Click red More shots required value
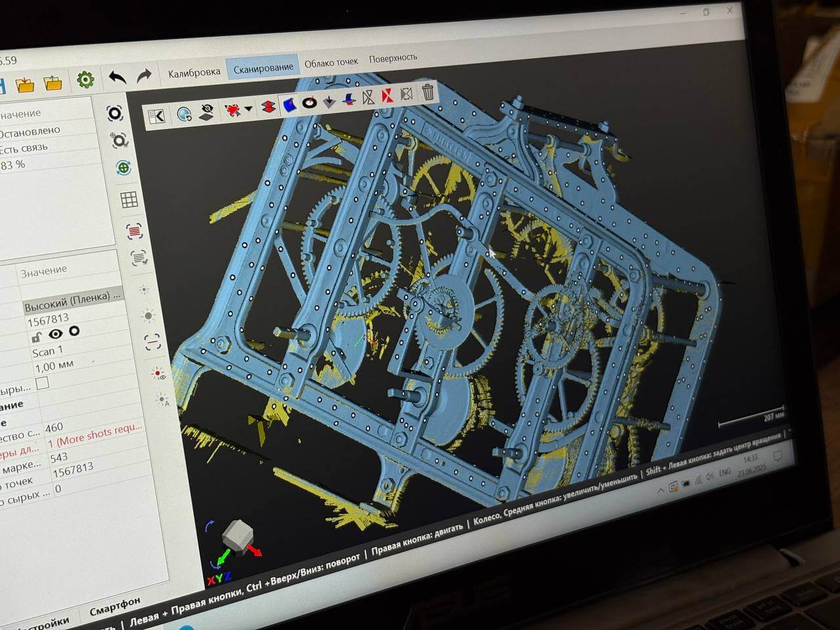Viewport: 840px width, 630px height. click(x=96, y=434)
